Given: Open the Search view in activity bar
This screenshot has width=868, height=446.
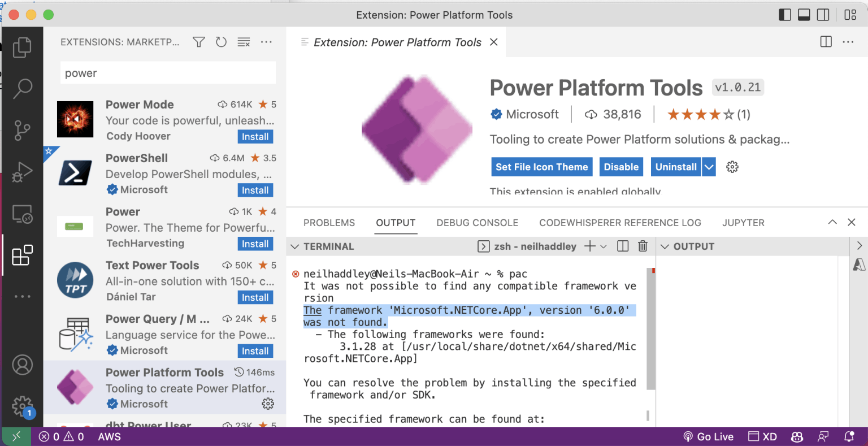Looking at the screenshot, I should [22, 89].
